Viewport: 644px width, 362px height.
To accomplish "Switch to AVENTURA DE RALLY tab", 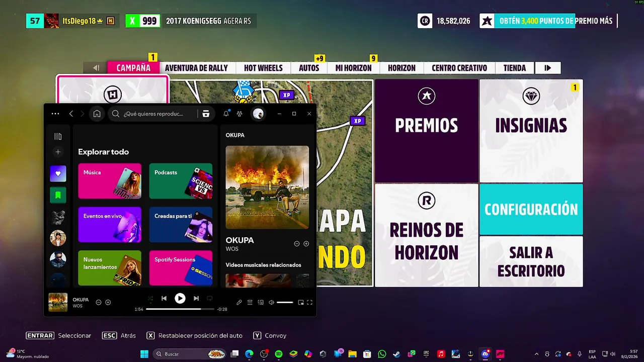I will [196, 68].
